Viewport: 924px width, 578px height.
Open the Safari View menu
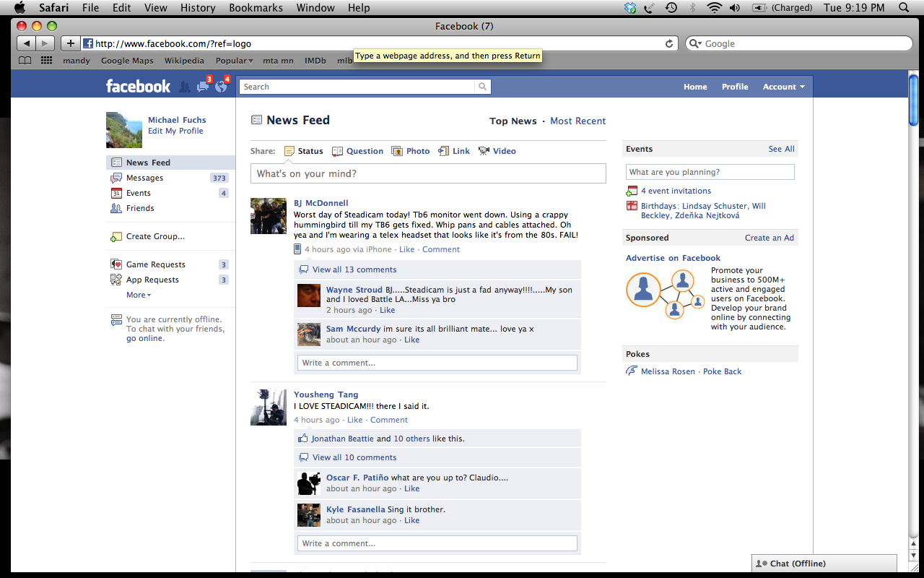point(155,8)
